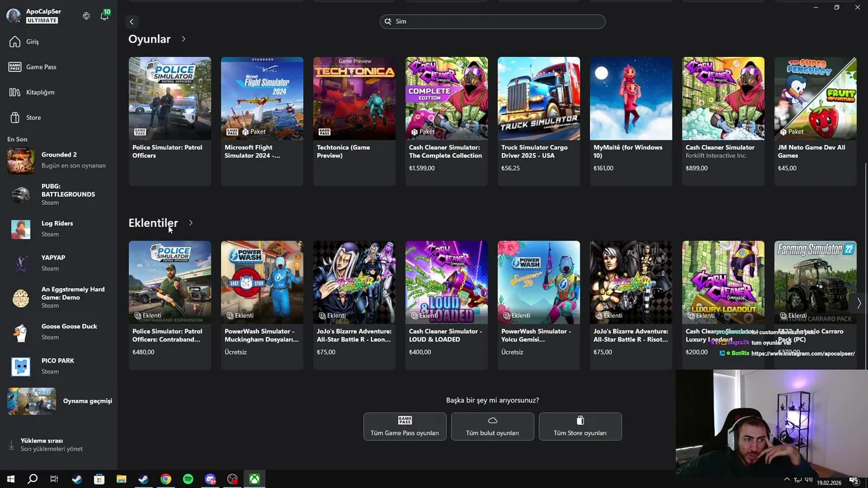Click Tüm Store oyunları button

pos(580,426)
